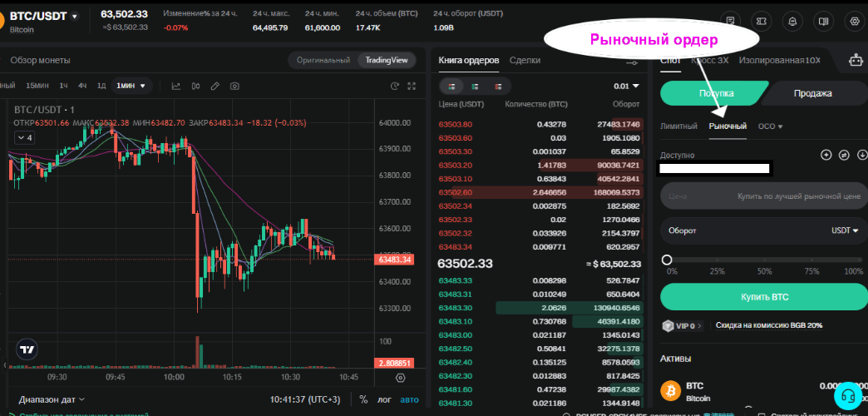Select the 1ч timeframe
Viewport: 868px width, 416px height.
(64, 86)
